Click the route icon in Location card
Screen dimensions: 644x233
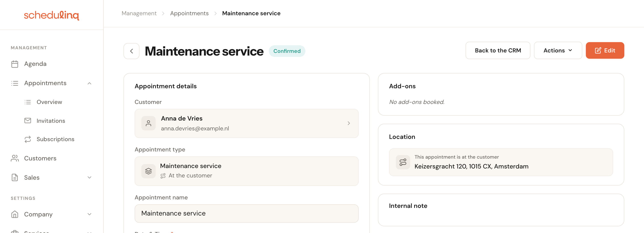click(403, 162)
